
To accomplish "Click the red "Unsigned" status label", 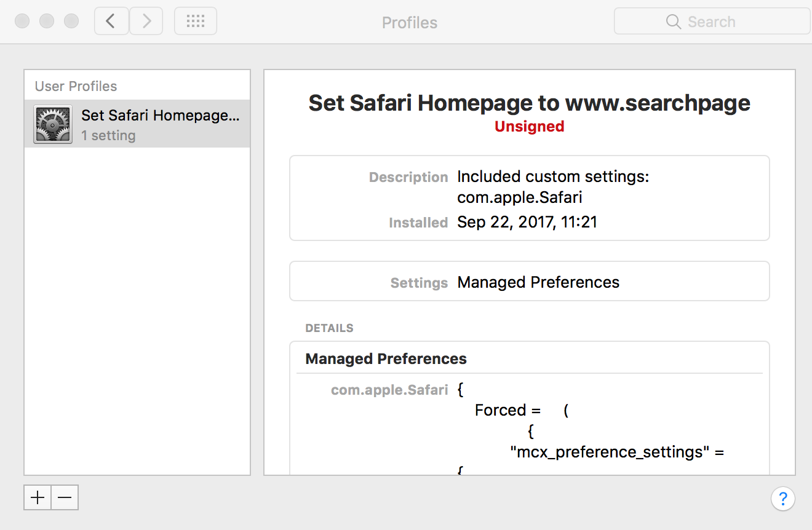I will (x=529, y=127).
